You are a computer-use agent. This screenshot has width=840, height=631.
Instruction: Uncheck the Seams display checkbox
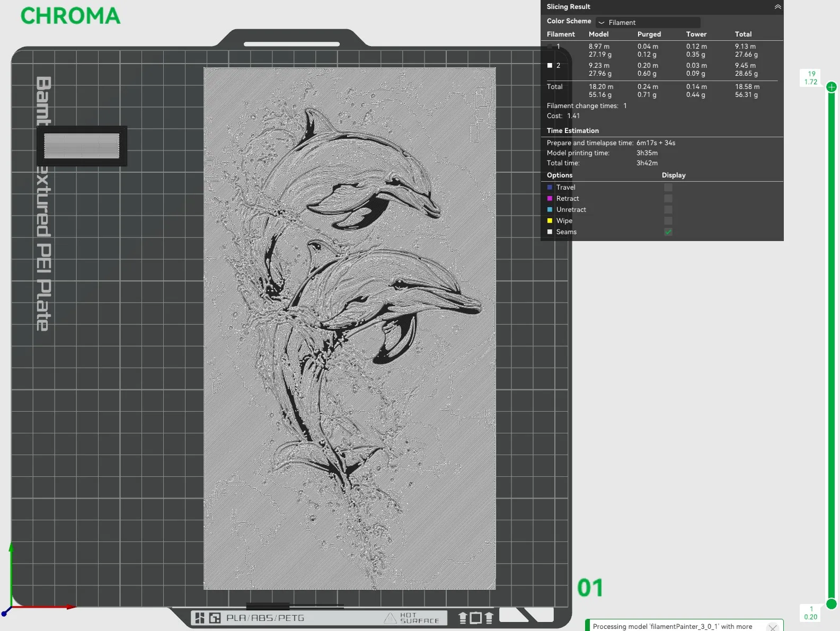tap(668, 232)
